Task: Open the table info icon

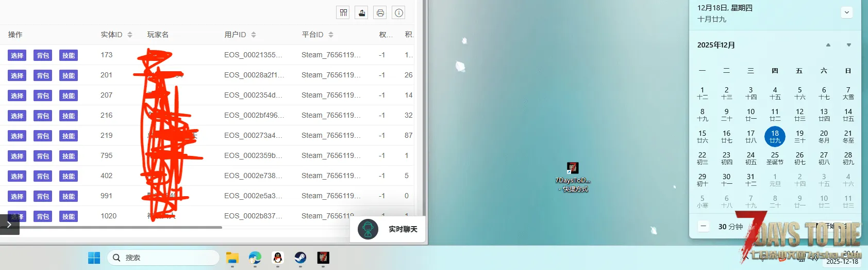Action: 399,13
